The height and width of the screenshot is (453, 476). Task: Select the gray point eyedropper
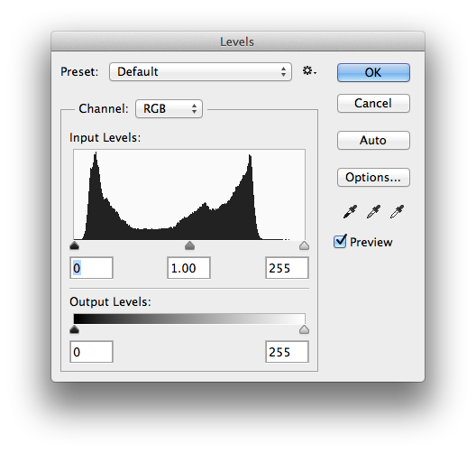[x=373, y=211]
